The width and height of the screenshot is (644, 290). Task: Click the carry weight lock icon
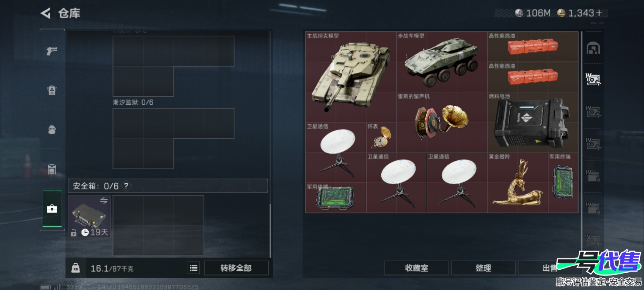(x=75, y=268)
